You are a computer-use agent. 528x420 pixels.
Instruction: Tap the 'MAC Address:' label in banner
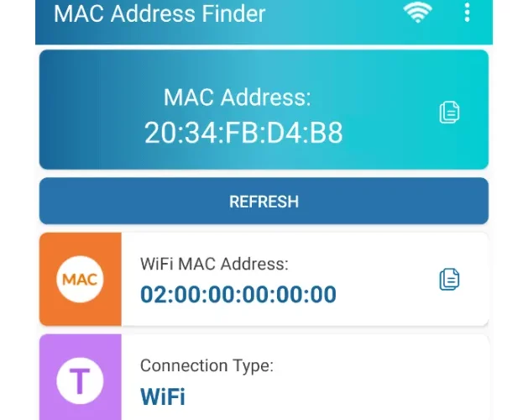click(x=237, y=97)
